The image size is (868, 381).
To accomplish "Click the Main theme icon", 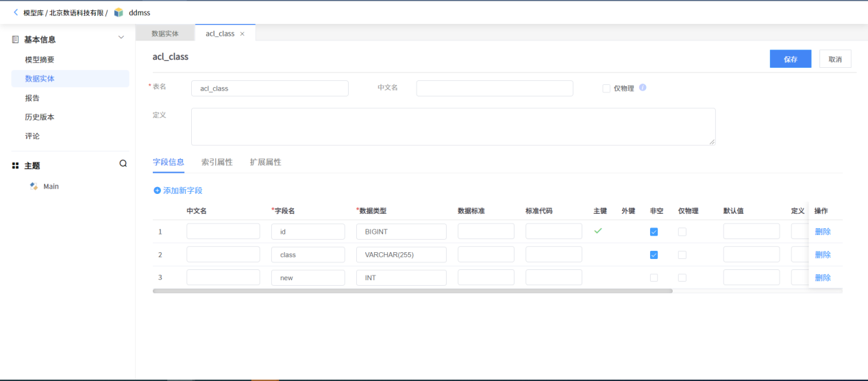I will click(34, 186).
